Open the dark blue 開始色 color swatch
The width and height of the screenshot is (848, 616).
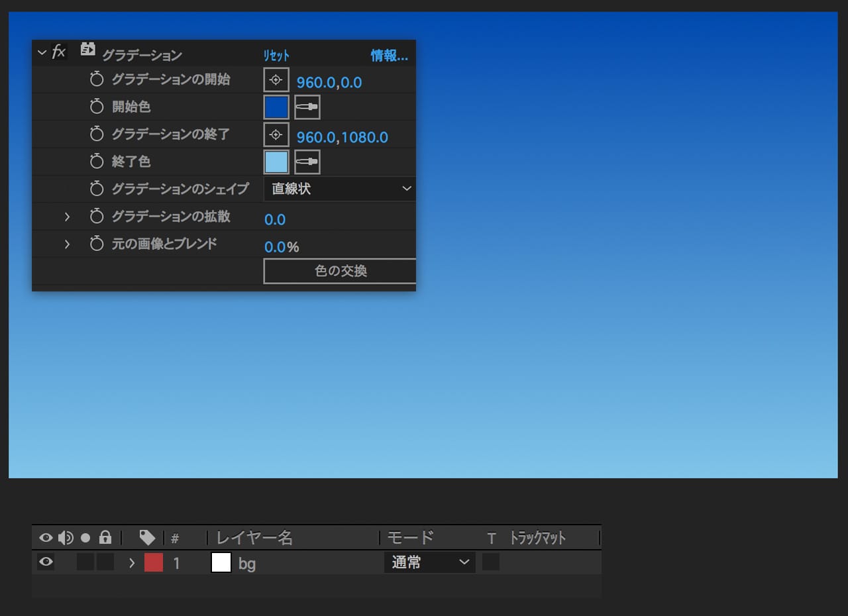click(x=276, y=107)
